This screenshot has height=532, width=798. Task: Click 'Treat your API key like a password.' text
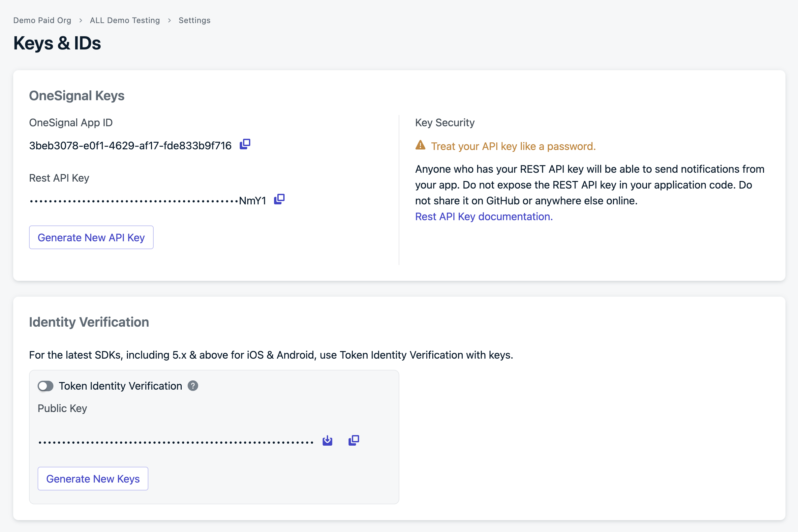coord(513,146)
